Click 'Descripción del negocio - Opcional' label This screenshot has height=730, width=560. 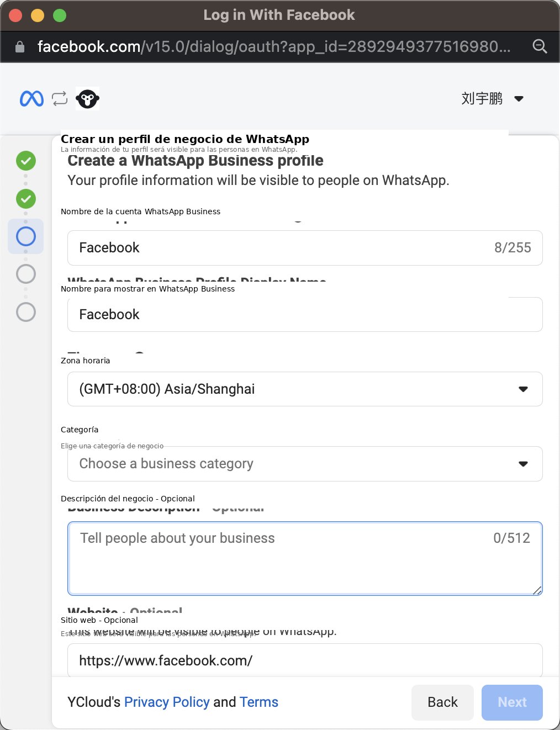point(128,499)
